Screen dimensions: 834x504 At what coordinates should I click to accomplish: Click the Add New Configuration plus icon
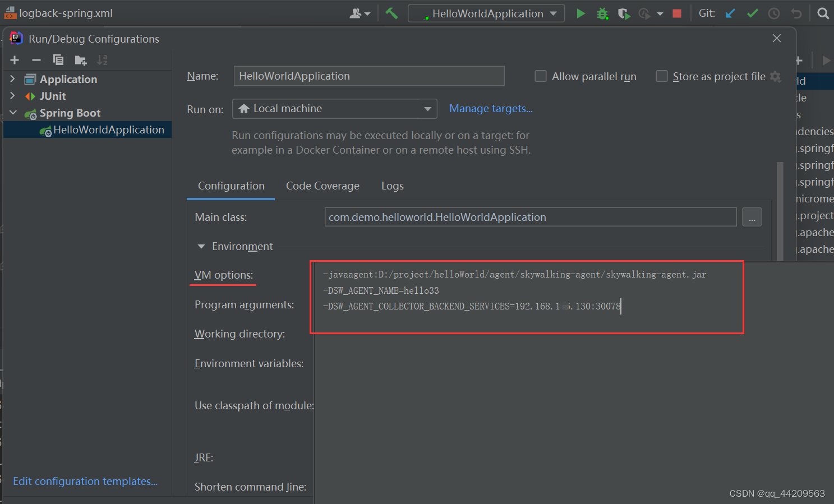[15, 60]
